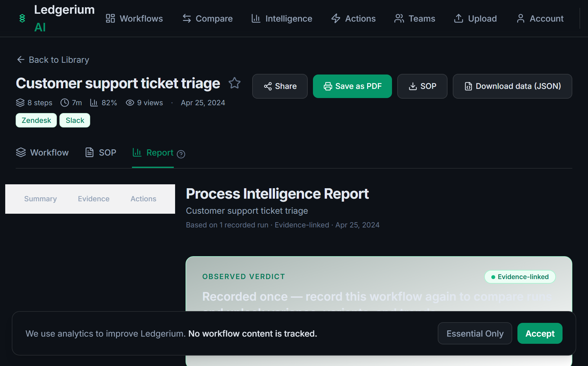Click the OBSERVED VERDICT label
The image size is (588, 366).
[244, 277]
